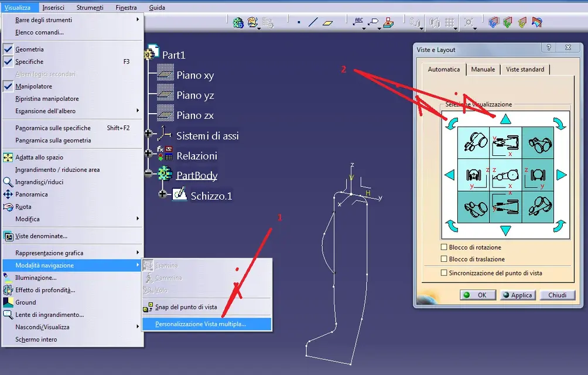This screenshot has height=375, width=588.
Task: Select the Line tool in the toolbar
Action: click(313, 22)
